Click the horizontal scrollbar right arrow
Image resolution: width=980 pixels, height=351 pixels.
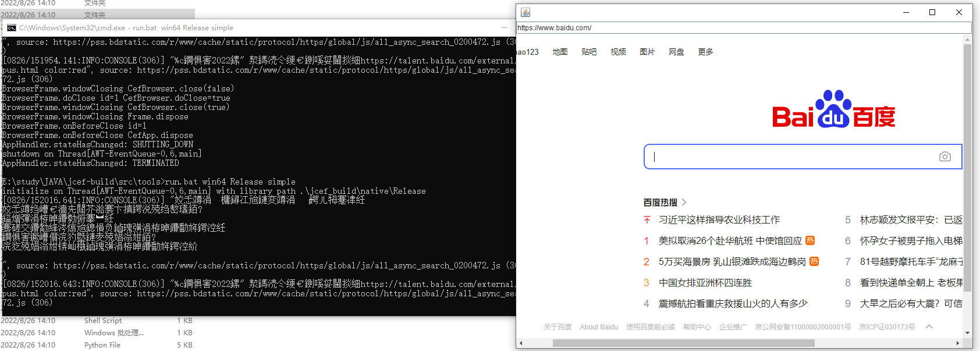[958, 343]
